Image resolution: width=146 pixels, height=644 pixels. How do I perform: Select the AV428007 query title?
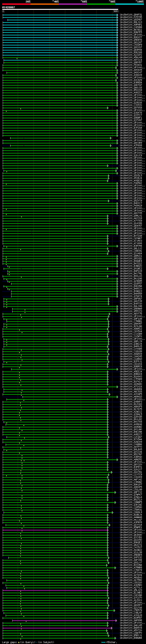[x=8, y=7]
